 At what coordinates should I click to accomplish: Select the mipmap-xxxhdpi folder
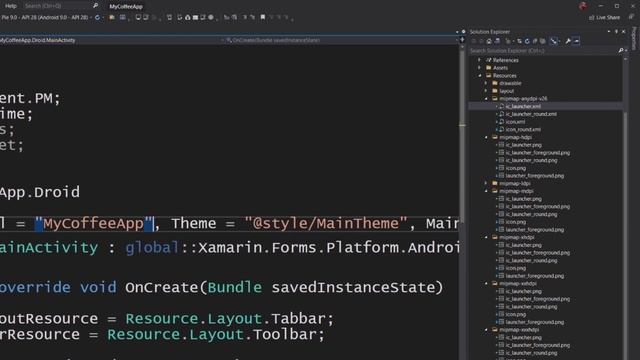[x=519, y=330]
